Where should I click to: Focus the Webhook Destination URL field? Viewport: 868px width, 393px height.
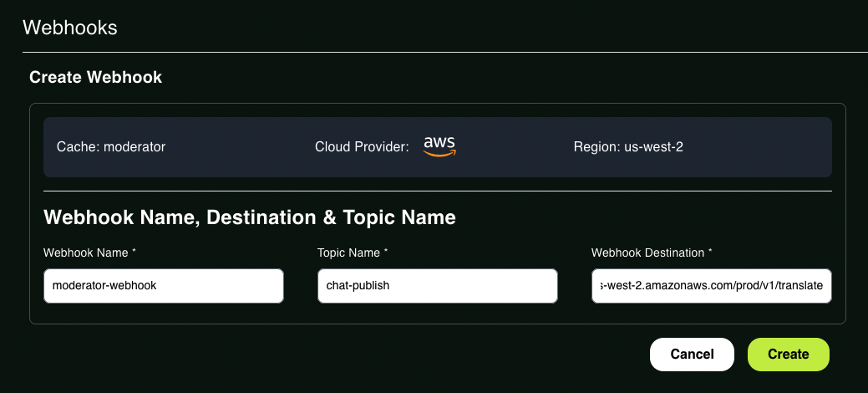711,286
